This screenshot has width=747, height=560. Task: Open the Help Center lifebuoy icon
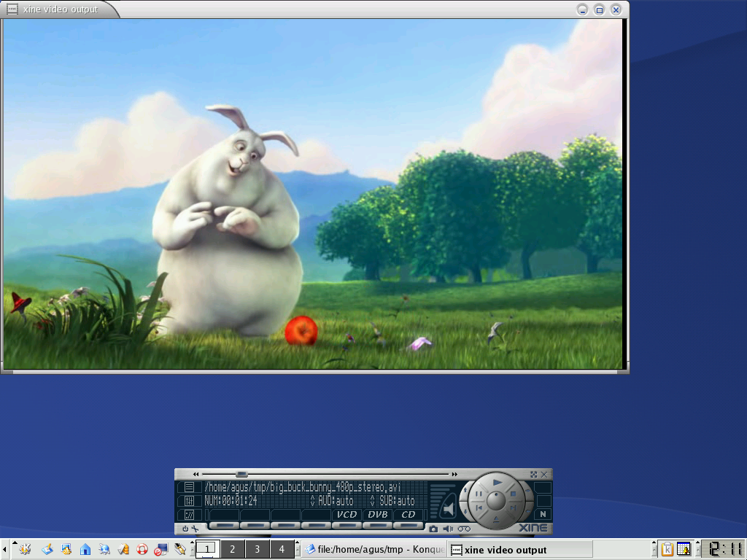pos(142,550)
